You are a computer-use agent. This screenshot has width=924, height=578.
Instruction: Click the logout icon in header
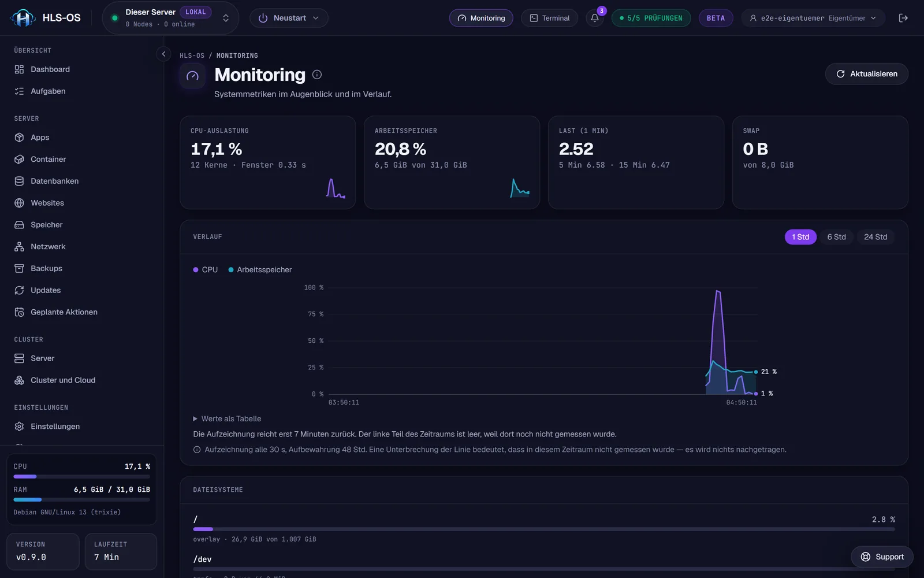point(903,18)
